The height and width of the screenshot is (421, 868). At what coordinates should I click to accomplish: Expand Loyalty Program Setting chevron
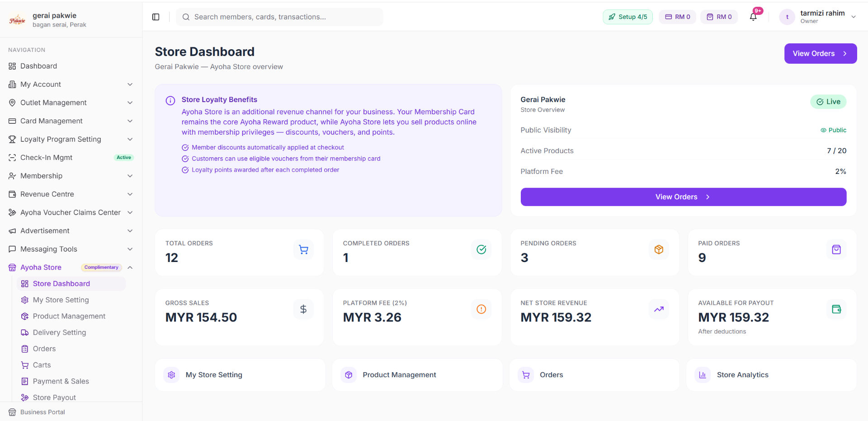pos(130,139)
